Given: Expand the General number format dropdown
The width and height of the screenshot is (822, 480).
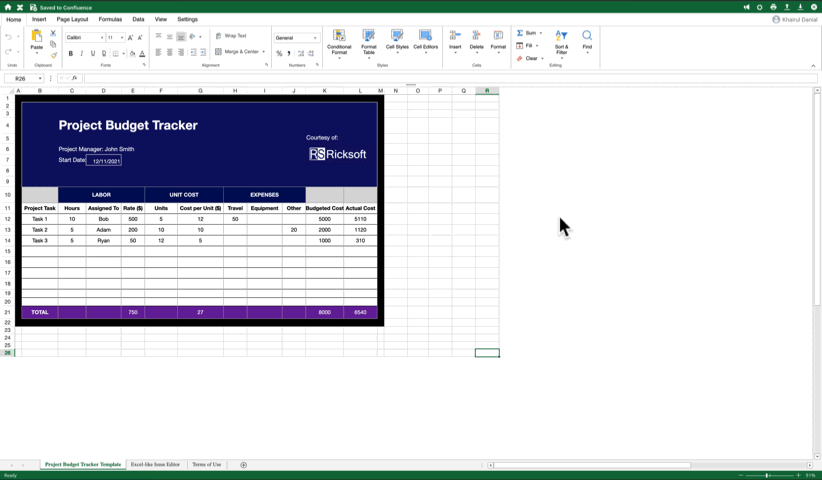Looking at the screenshot, I should [296, 38].
